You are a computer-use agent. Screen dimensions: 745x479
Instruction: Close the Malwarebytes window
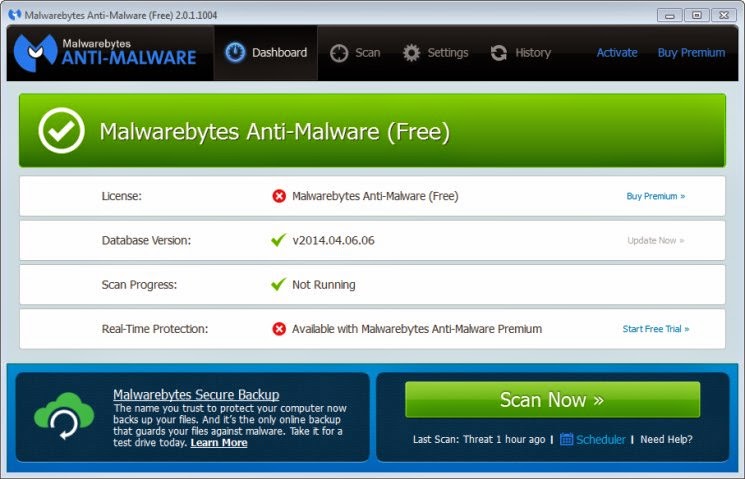click(x=724, y=15)
